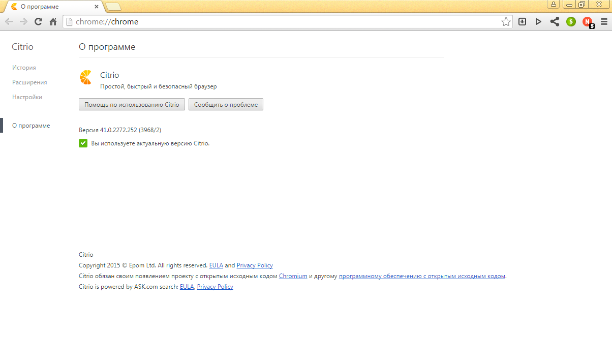Screen dimensions: 612x364
Task: Open the Epom EULA link
Action: click(216, 265)
